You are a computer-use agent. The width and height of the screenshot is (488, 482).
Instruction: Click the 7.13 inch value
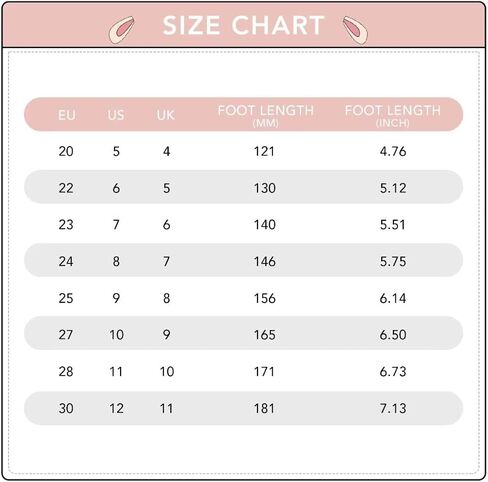(x=393, y=408)
